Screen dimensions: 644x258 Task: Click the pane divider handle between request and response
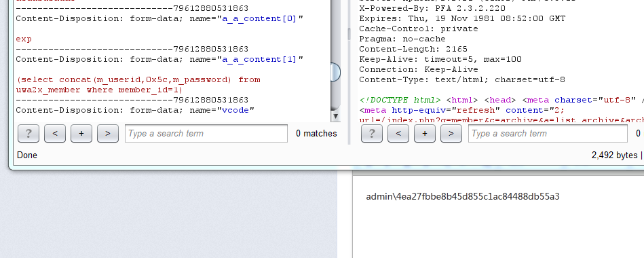click(349, 34)
